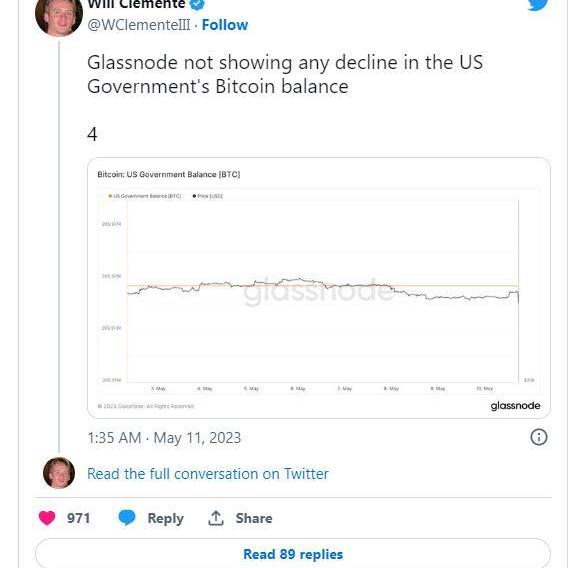Click the 971 likes count
This screenshot has height=568, width=586.
[x=78, y=518]
